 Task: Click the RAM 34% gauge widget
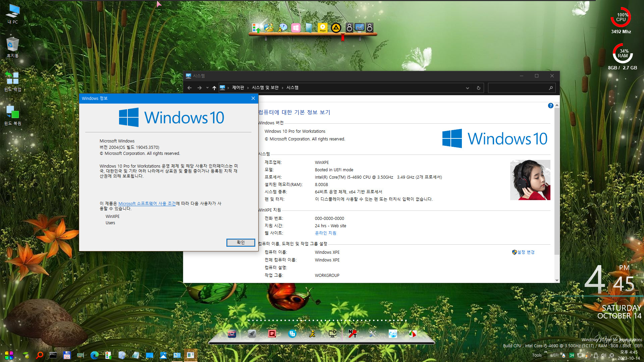pyautogui.click(x=623, y=53)
